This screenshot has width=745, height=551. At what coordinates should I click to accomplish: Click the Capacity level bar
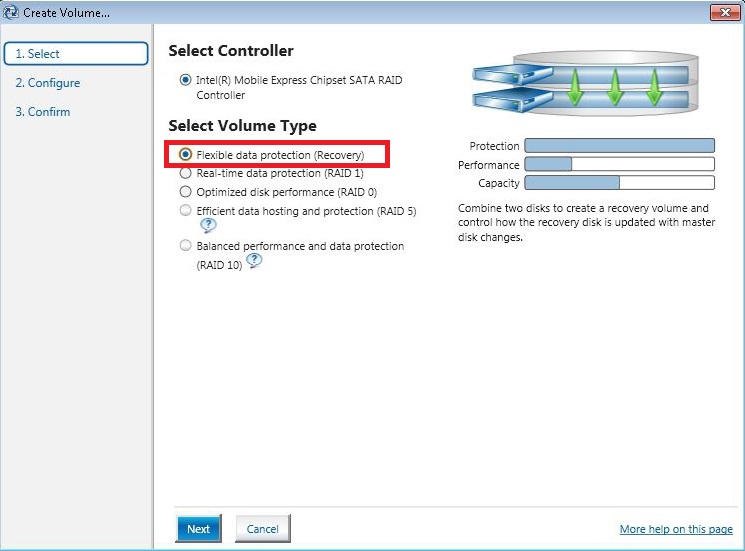(620, 183)
